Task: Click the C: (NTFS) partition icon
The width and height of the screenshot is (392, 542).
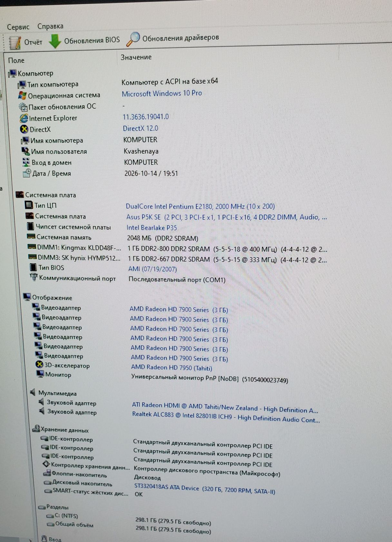Action: pyautogui.click(x=50, y=516)
